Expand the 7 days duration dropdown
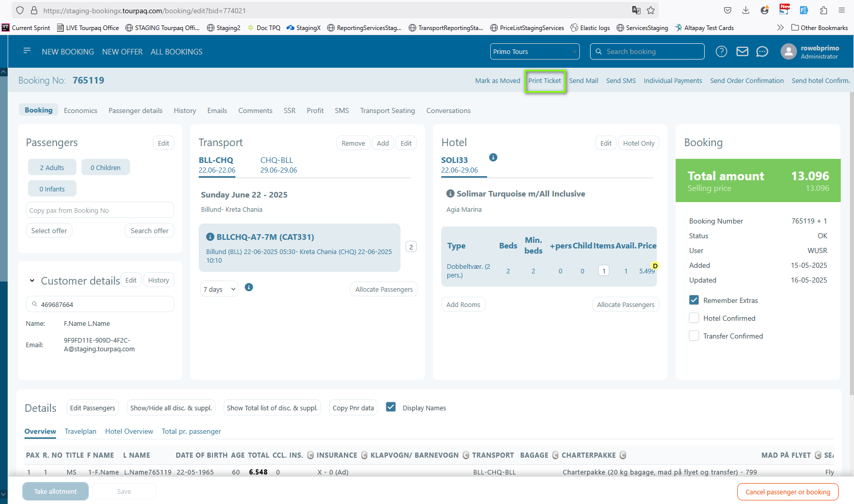854x504 pixels. click(x=219, y=289)
